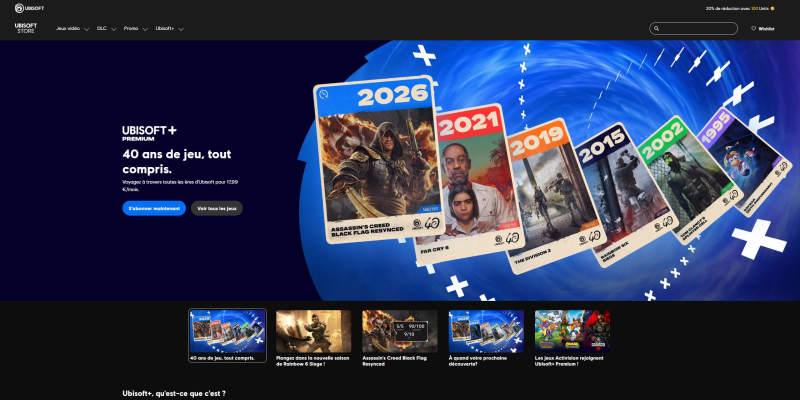The height and width of the screenshot is (400, 800).
Task: Click the magnifier search icon
Action: [657, 29]
